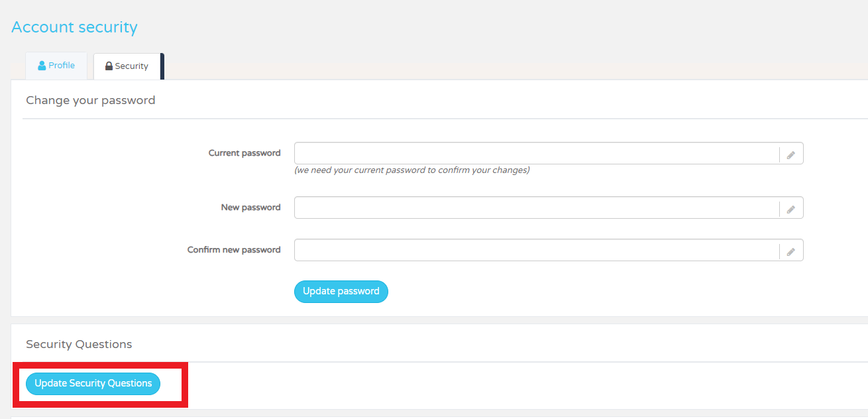The image size is (868, 419).
Task: Click the pencil icon beside Confirm new password
Action: (791, 250)
